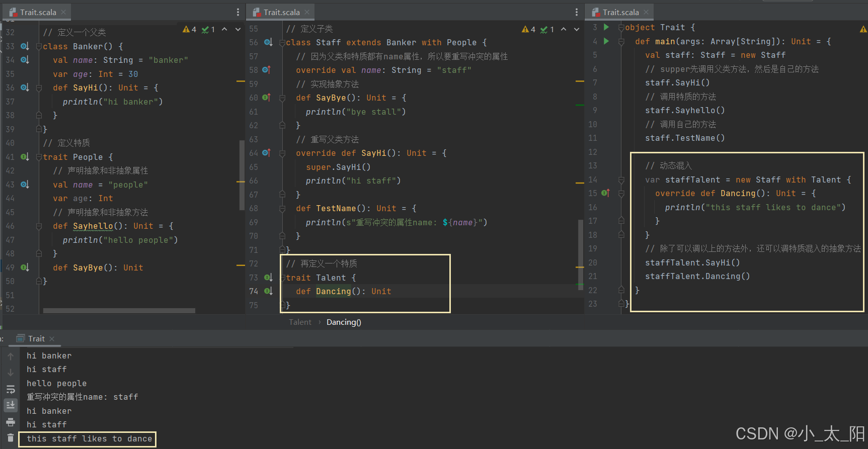Screen dimensions: 868x449
Task: Clear console with trash icon
Action: [x=11, y=438]
